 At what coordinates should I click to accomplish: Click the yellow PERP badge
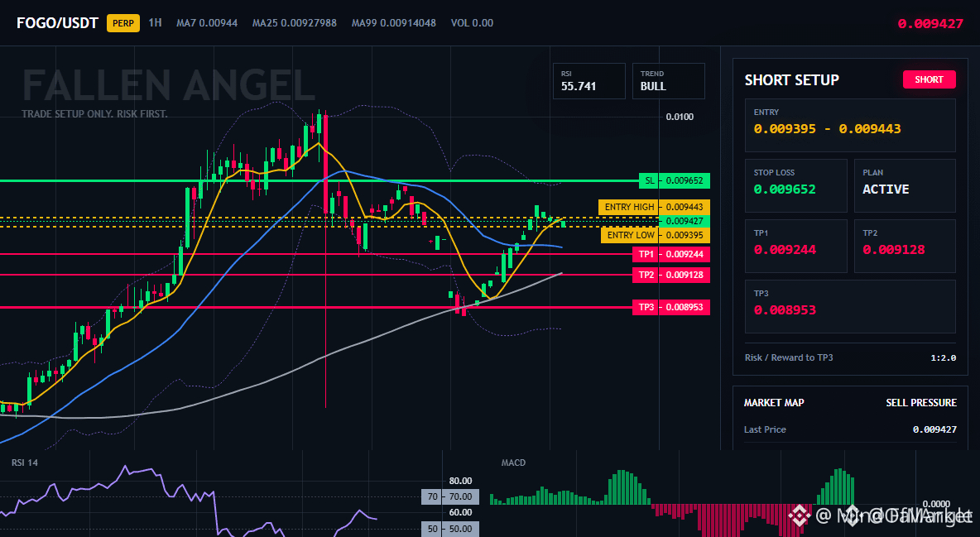point(123,23)
